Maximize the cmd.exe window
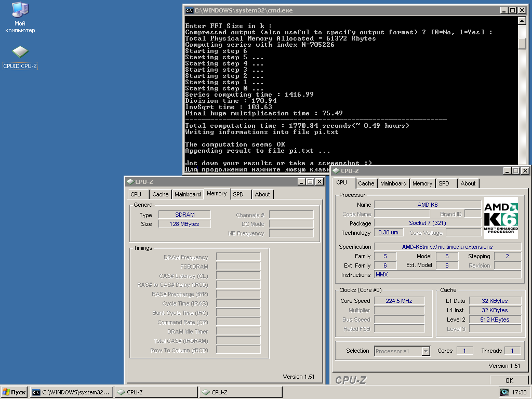 [513, 10]
